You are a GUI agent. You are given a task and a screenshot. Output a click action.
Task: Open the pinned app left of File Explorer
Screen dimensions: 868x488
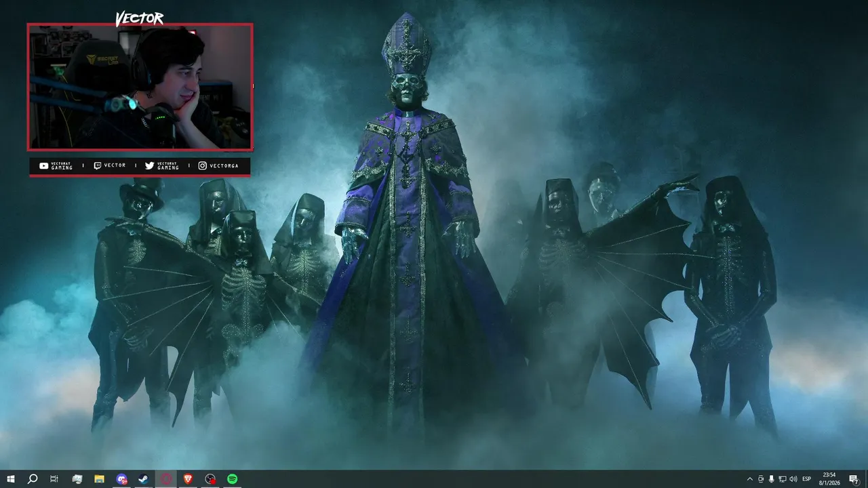click(77, 479)
